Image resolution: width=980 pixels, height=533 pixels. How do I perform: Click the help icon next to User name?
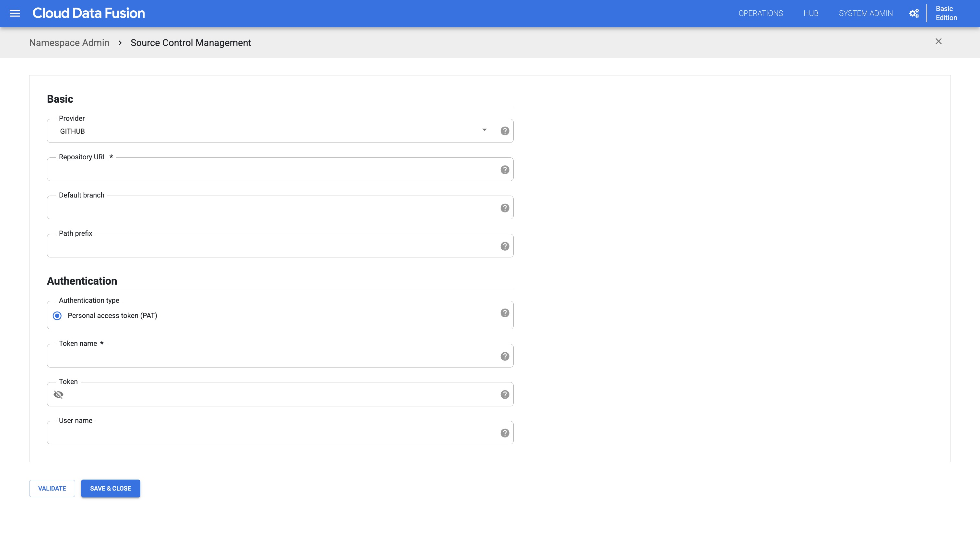[x=505, y=433]
